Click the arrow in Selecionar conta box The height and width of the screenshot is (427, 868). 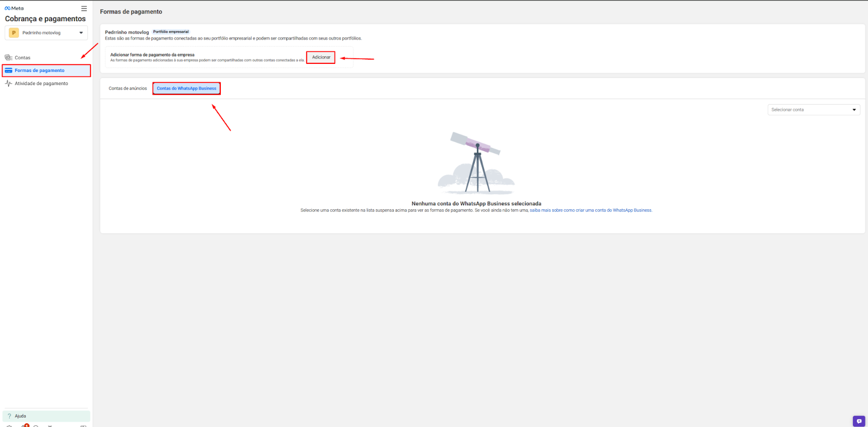tap(854, 110)
